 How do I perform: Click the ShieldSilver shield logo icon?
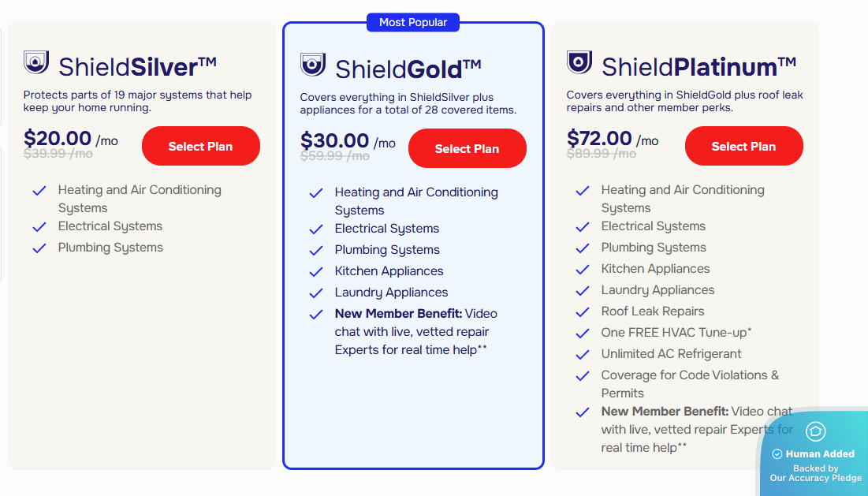pyautogui.click(x=36, y=62)
